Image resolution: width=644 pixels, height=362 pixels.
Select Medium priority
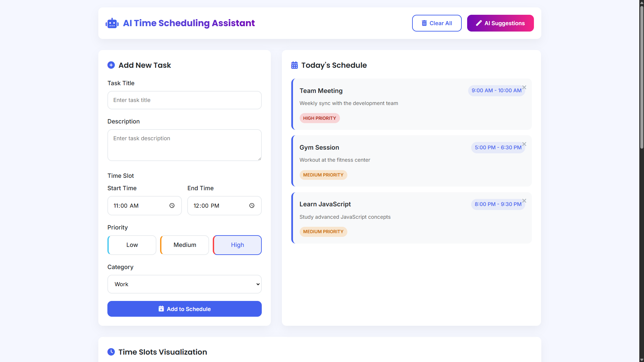click(x=185, y=245)
